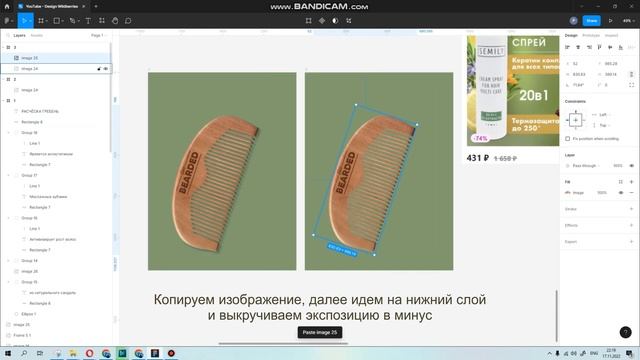Screen dimensions: 640x360
Task: Expand Group 17 layer
Action: 9,175
